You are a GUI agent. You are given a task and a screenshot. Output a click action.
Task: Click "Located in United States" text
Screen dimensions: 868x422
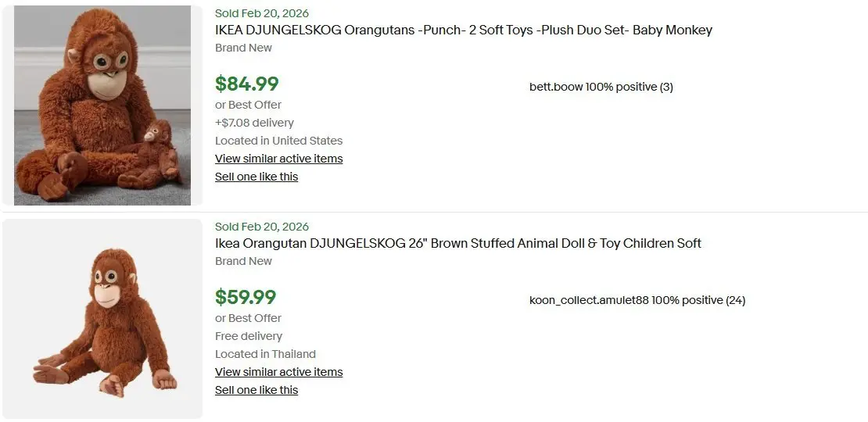pos(278,141)
